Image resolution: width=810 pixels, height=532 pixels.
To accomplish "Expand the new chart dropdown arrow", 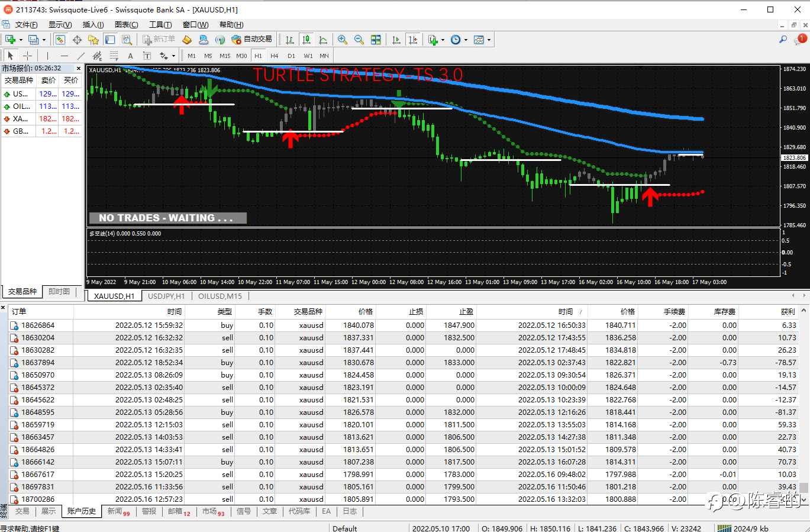I will pyautogui.click(x=21, y=40).
